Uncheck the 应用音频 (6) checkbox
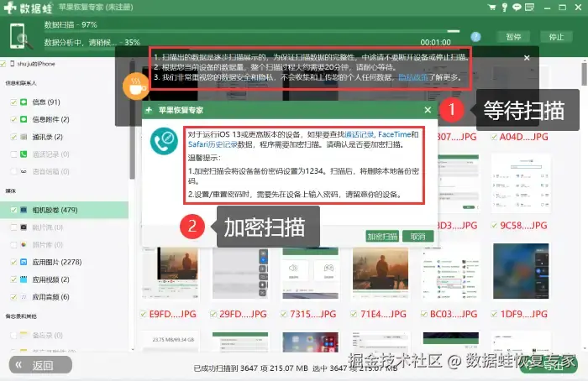Viewport: 588px width, 381px height. coord(13,297)
